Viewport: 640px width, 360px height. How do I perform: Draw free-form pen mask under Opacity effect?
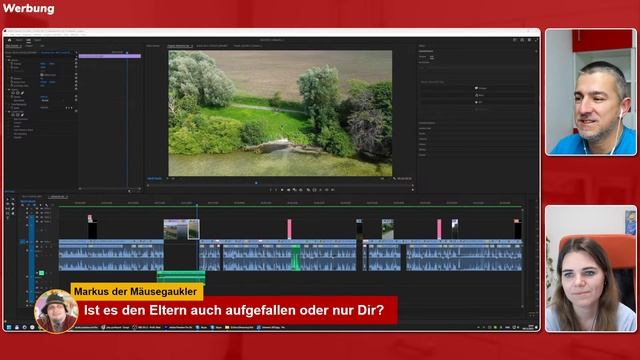22,93
